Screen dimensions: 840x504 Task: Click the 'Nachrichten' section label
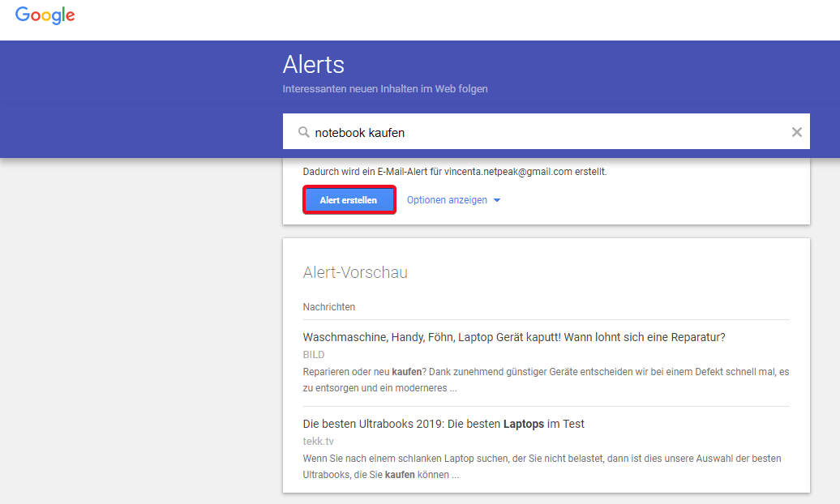329,307
